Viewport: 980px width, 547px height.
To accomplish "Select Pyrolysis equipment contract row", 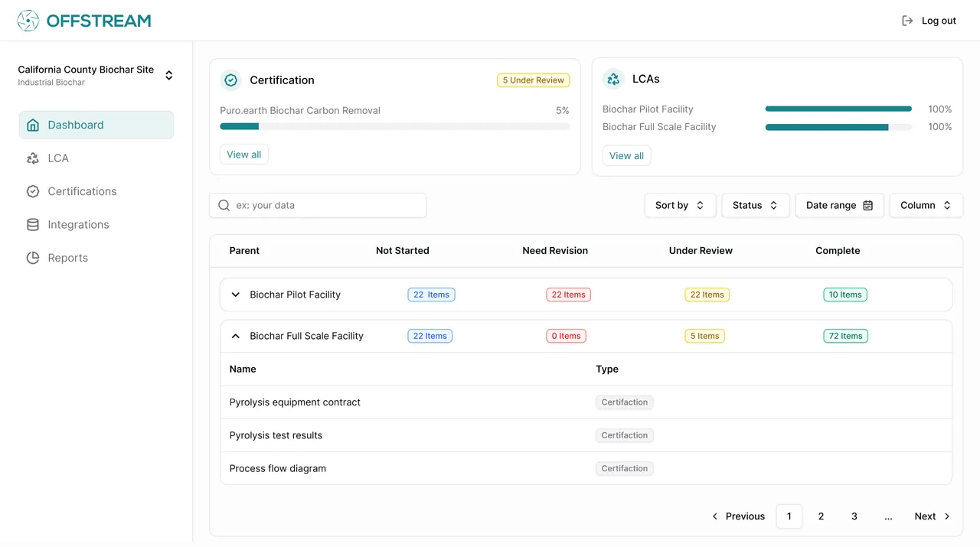I will pos(586,402).
